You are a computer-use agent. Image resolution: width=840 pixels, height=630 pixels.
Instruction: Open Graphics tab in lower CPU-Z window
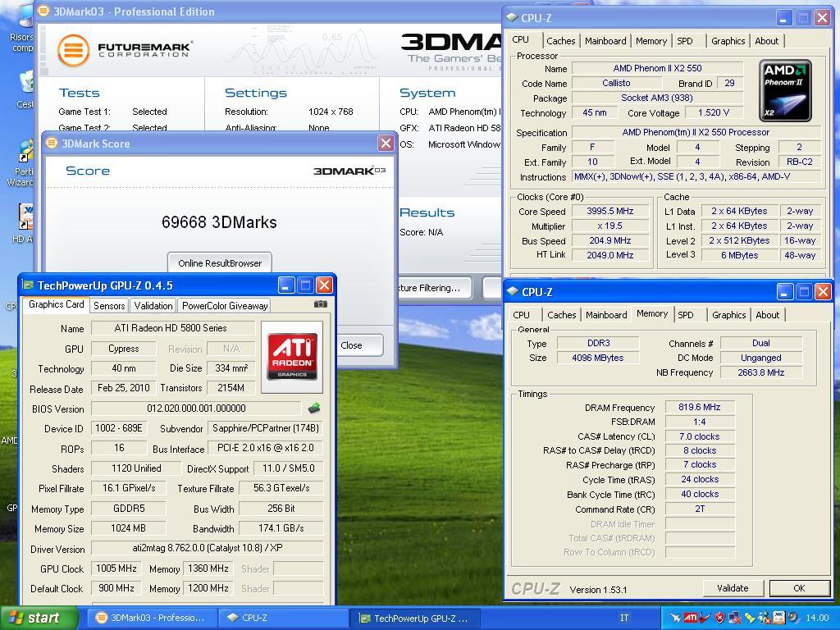click(x=728, y=315)
